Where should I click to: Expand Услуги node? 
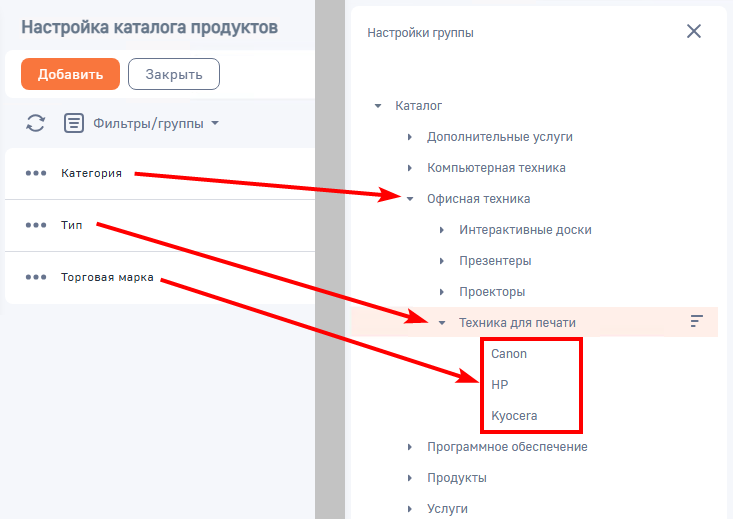click(410, 509)
